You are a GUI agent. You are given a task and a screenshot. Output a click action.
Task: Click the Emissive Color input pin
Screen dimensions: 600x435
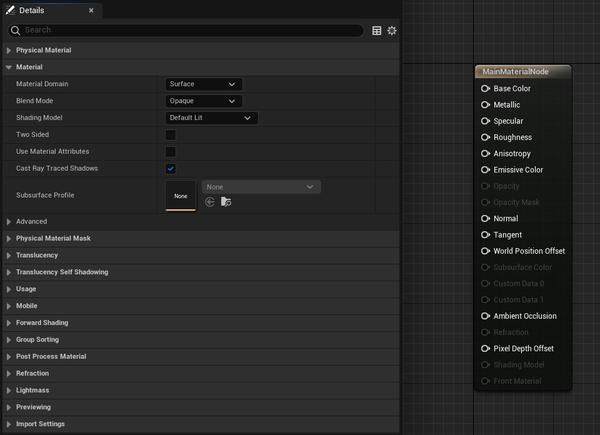(485, 170)
